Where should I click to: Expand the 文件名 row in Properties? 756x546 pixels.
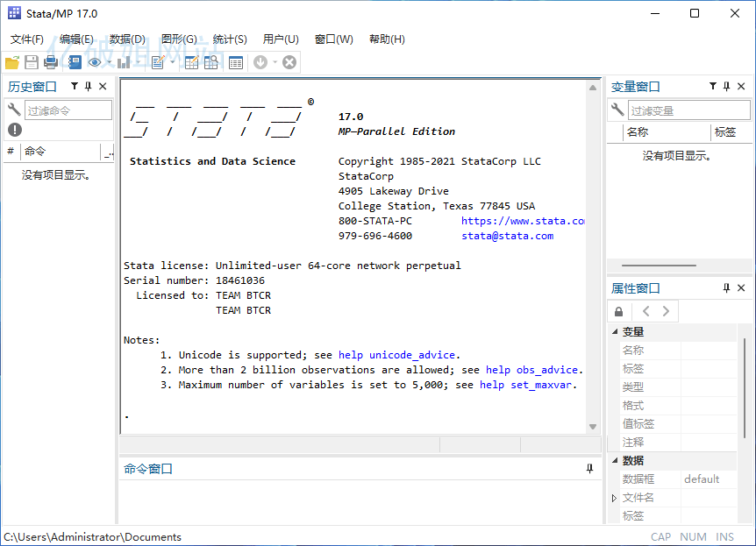(613, 497)
